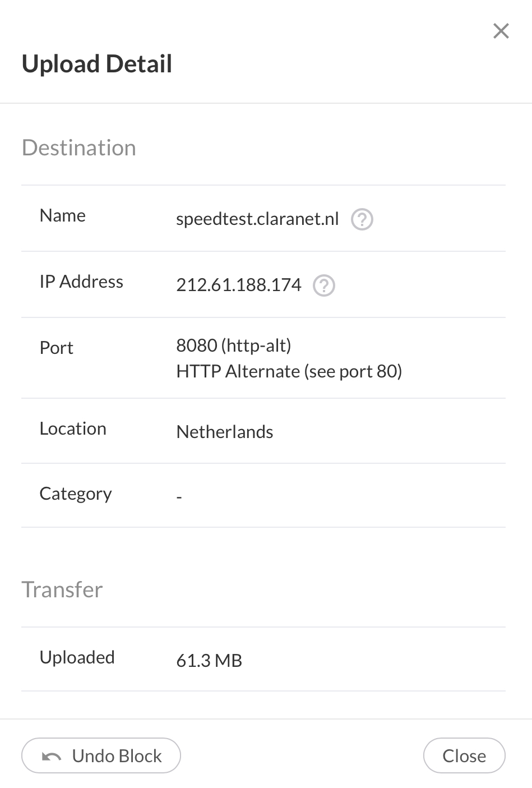Image resolution: width=532 pixels, height=788 pixels.
Task: Click the IP Address row label
Action: click(81, 282)
